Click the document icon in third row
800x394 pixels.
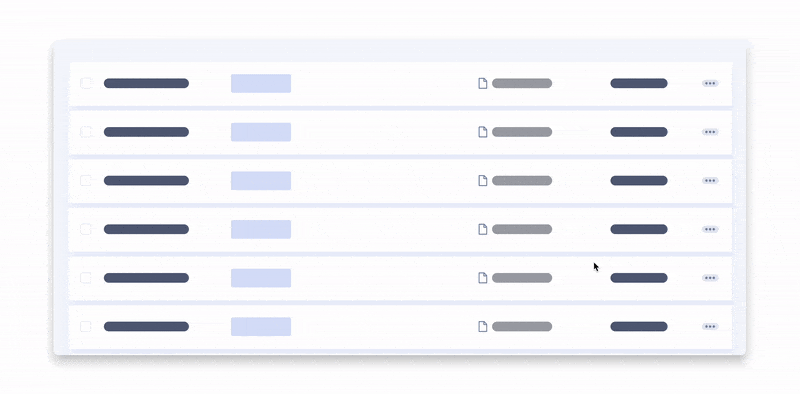click(482, 181)
